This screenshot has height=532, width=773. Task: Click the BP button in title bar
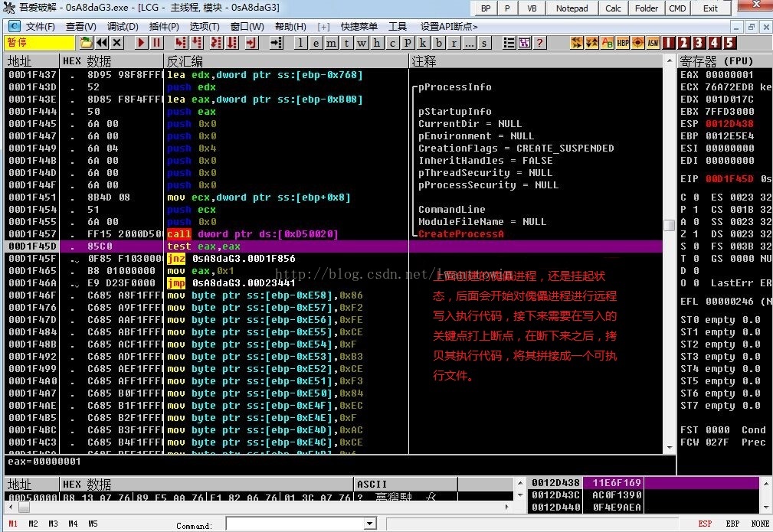486,8
